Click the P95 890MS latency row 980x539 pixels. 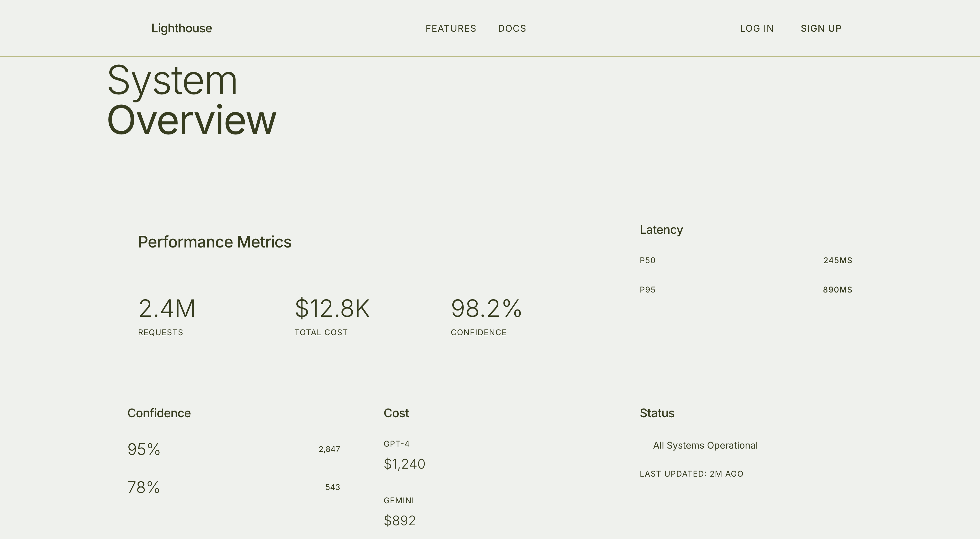(x=745, y=290)
